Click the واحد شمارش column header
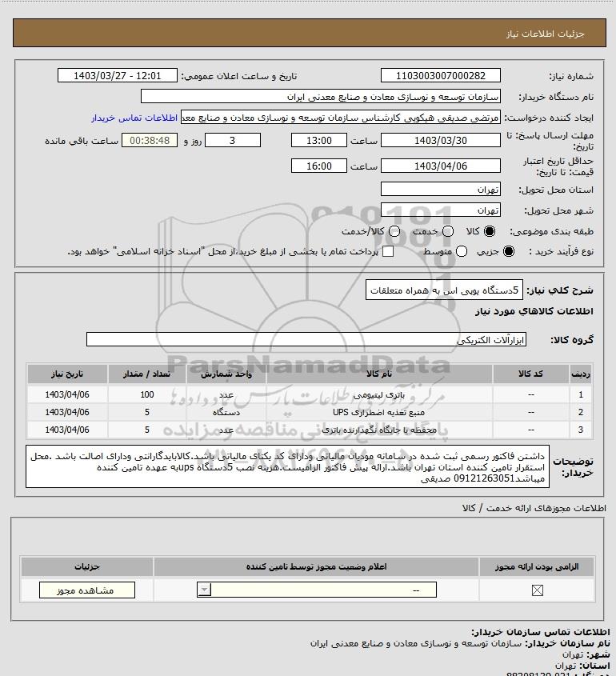This screenshot has width=616, height=676. click(x=226, y=374)
